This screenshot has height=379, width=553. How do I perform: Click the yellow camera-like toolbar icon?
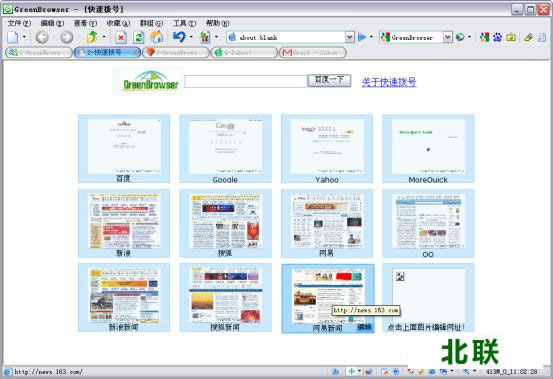point(511,37)
